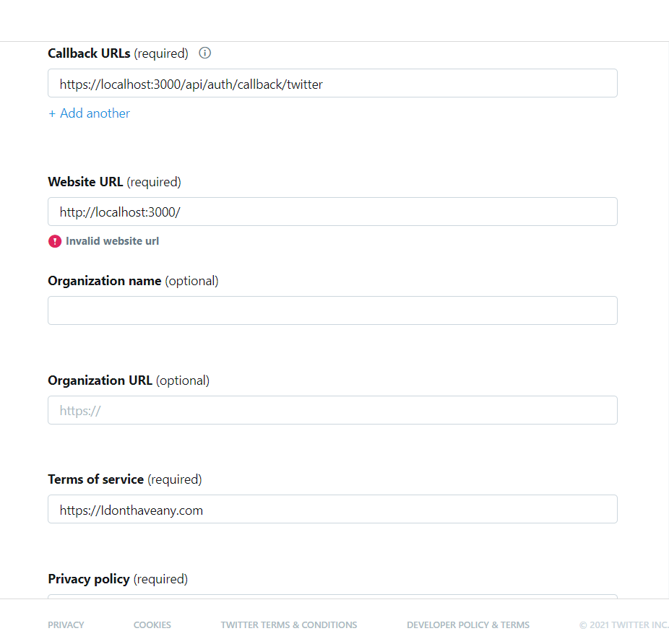
Task: Click the red error icon under Website URL
Action: 55,241
